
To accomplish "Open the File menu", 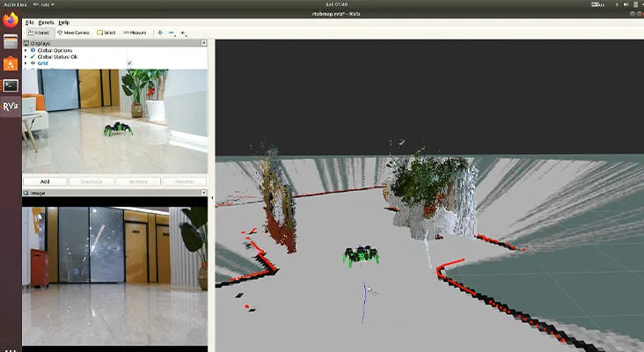I will tap(30, 22).
